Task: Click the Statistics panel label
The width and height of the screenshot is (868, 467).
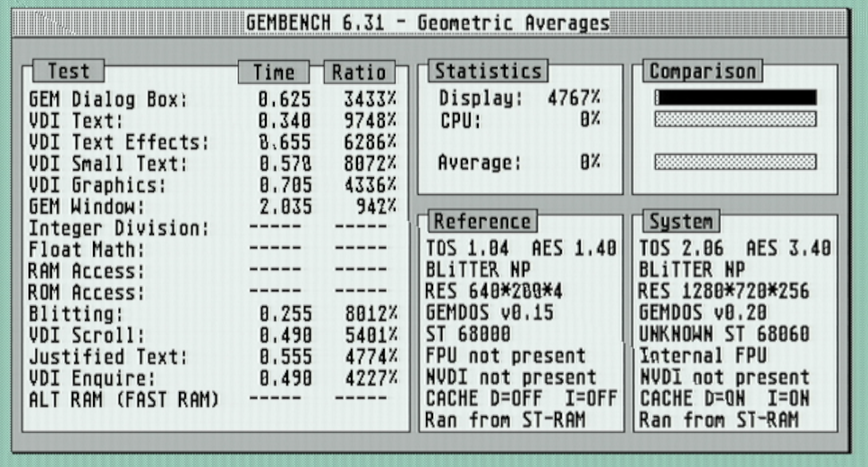Action: [x=488, y=71]
